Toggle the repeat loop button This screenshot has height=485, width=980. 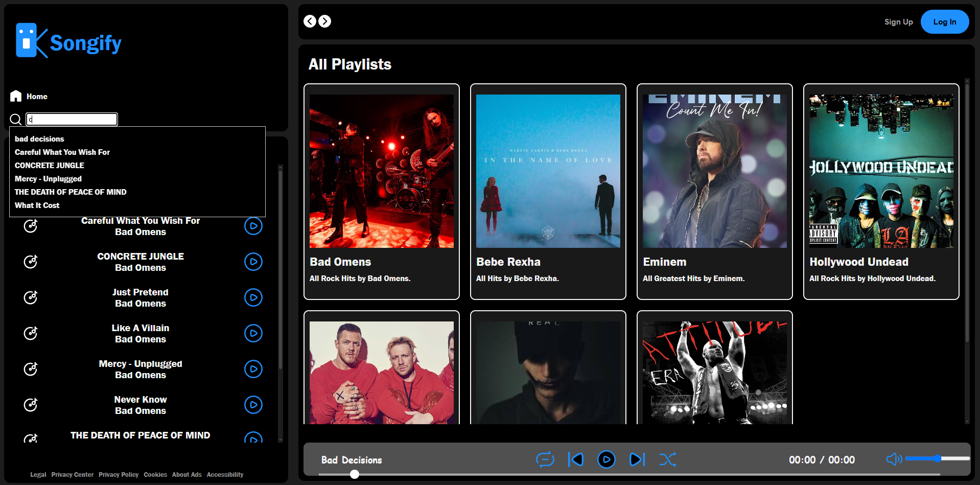(x=545, y=459)
